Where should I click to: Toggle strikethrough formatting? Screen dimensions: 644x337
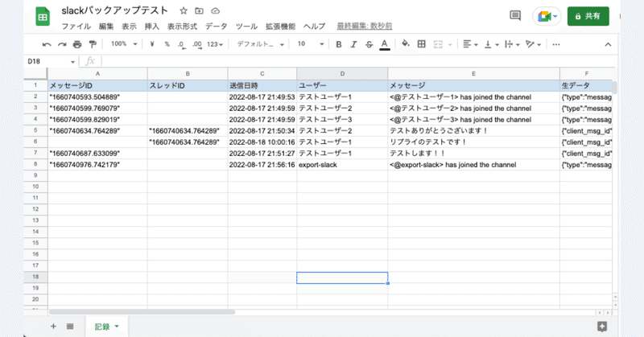tap(369, 44)
